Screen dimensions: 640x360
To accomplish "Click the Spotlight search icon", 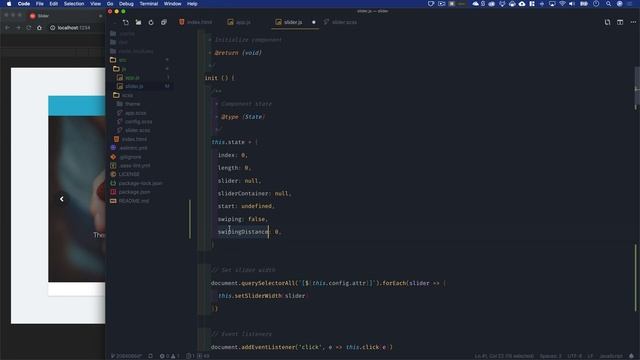I will [x=609, y=4].
